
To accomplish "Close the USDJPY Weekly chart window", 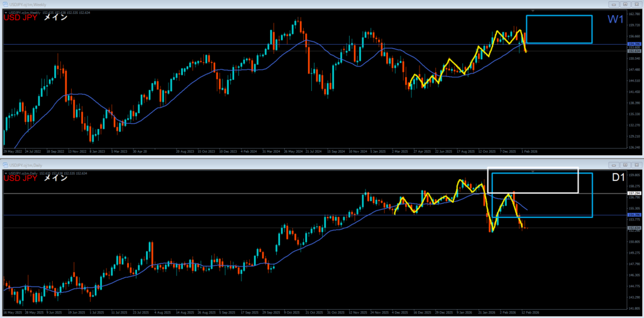I will pos(636,4).
